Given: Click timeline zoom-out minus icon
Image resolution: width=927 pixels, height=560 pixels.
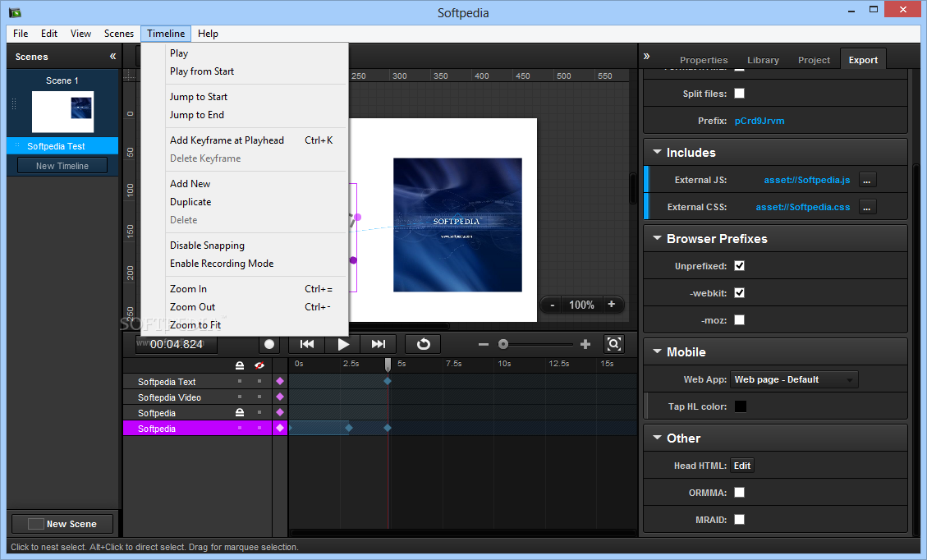Looking at the screenshot, I should click(484, 344).
